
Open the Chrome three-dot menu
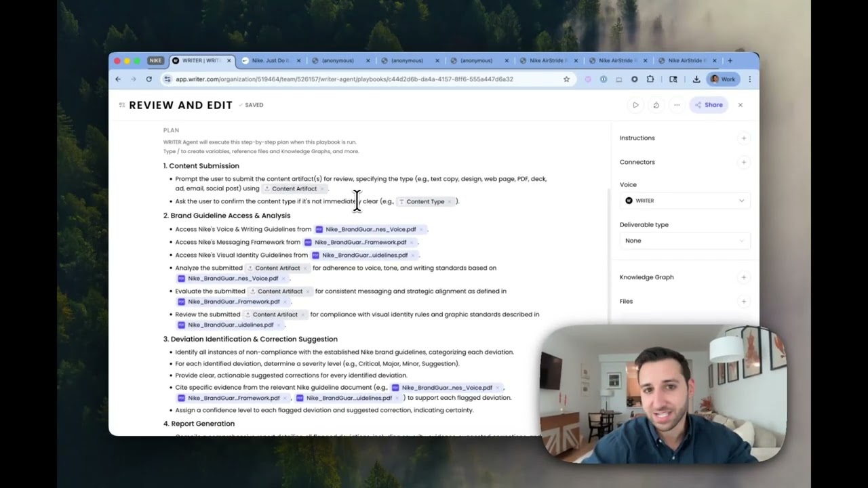[749, 79]
